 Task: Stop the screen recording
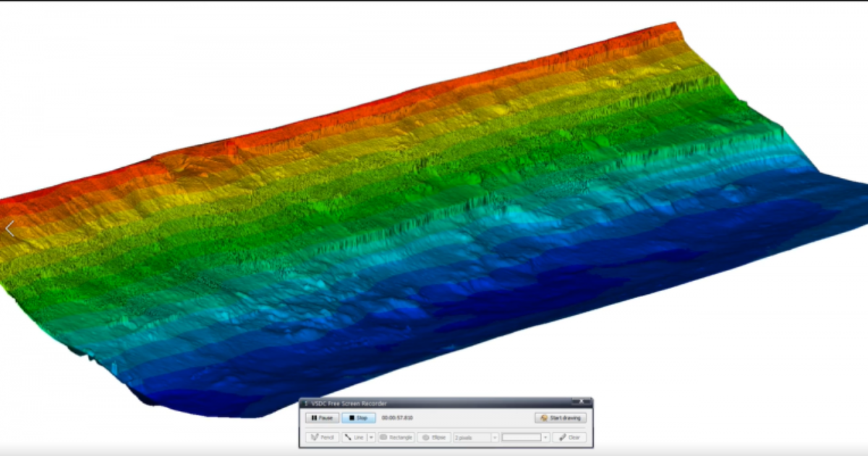tap(359, 418)
